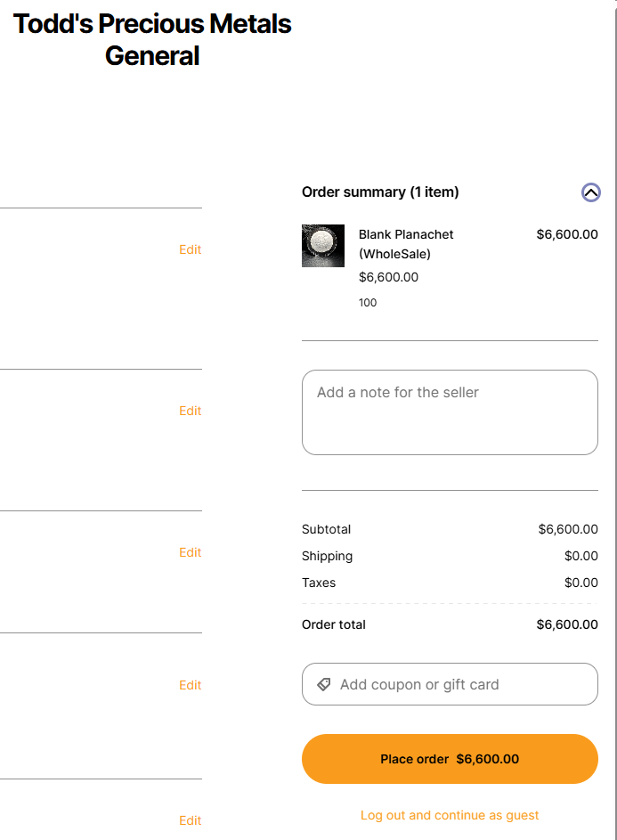Viewport: 617px width, 840px height.
Task: Open the Blank Planachet product thumbnail
Action: tap(323, 246)
